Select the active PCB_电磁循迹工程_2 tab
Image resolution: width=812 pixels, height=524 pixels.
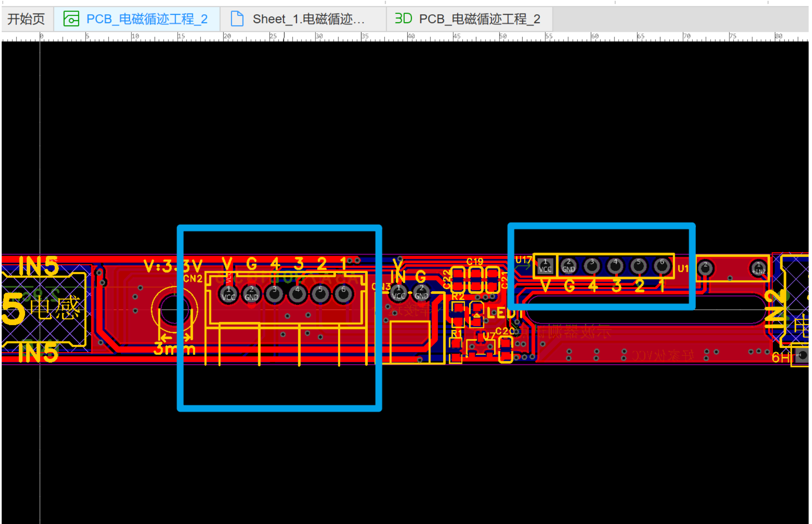pyautogui.click(x=147, y=19)
